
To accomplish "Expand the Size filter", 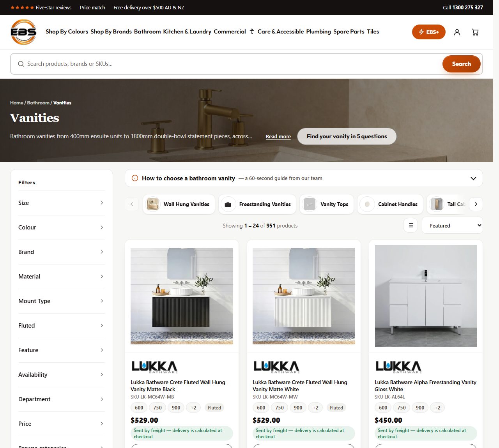I will point(61,203).
